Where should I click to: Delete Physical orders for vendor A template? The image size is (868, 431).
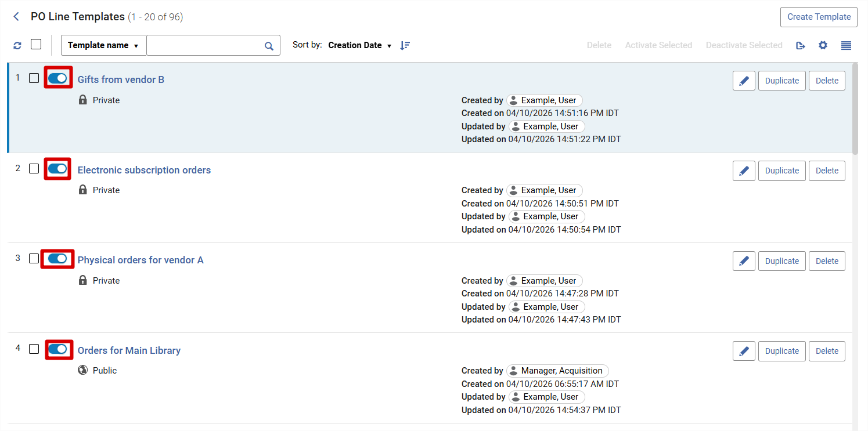827,261
